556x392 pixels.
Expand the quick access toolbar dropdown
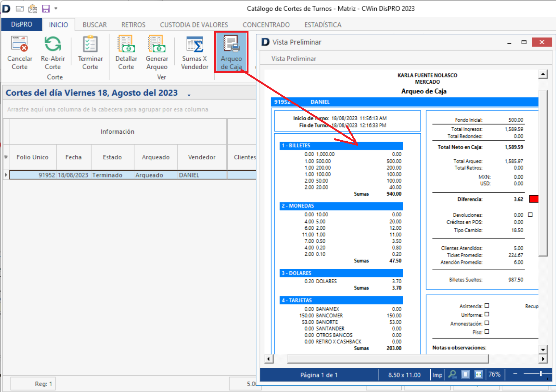point(56,8)
